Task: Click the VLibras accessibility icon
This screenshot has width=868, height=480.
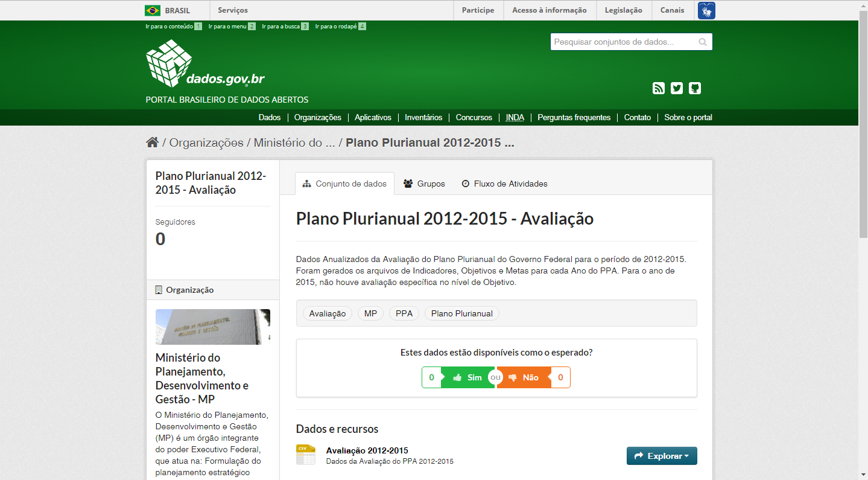Action: [x=706, y=10]
